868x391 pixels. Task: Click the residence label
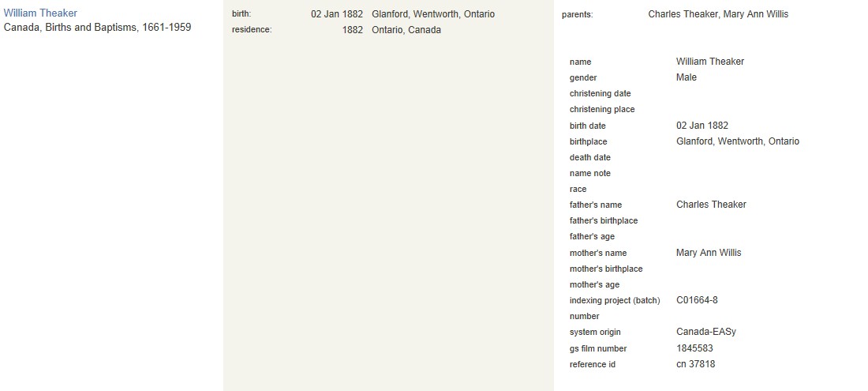tap(252, 30)
